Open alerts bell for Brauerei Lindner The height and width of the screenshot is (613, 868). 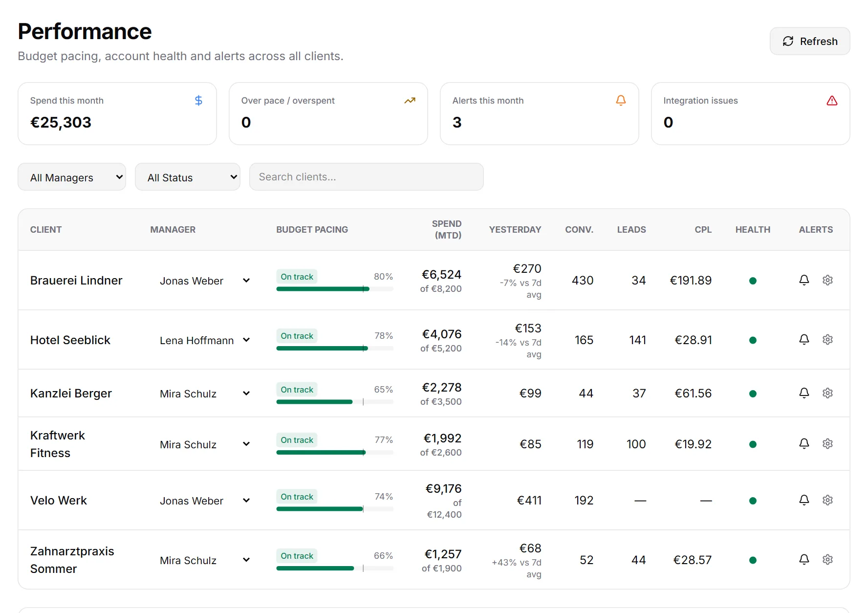(804, 280)
